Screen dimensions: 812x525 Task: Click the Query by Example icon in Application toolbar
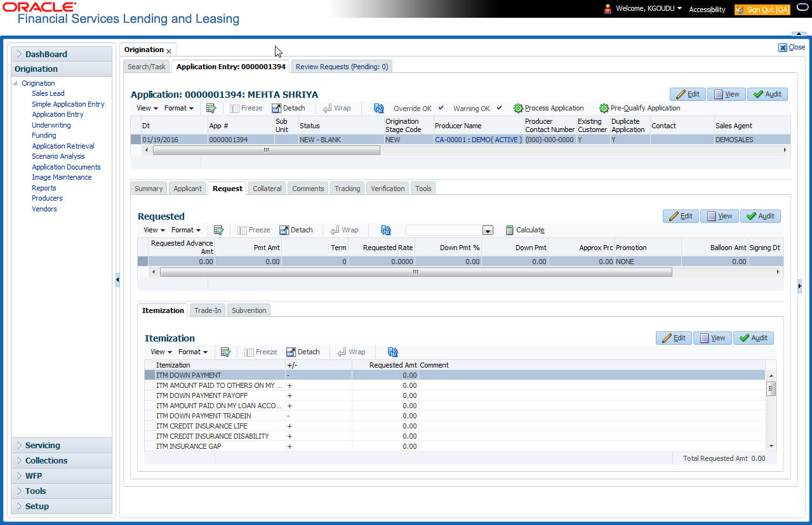click(x=211, y=108)
